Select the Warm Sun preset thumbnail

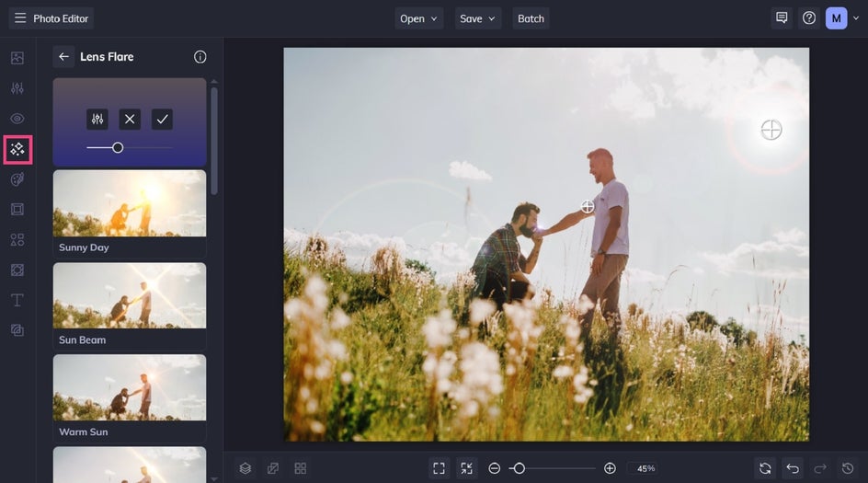[x=130, y=387]
